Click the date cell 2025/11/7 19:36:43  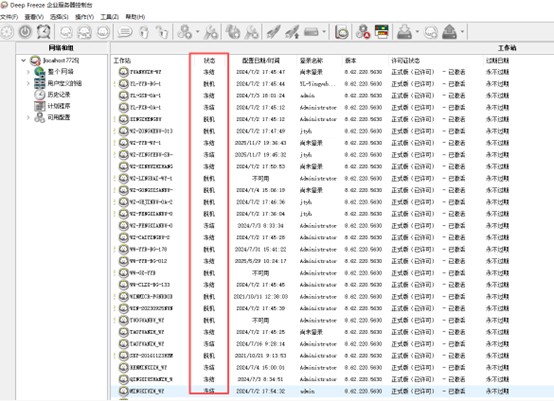[260, 143]
